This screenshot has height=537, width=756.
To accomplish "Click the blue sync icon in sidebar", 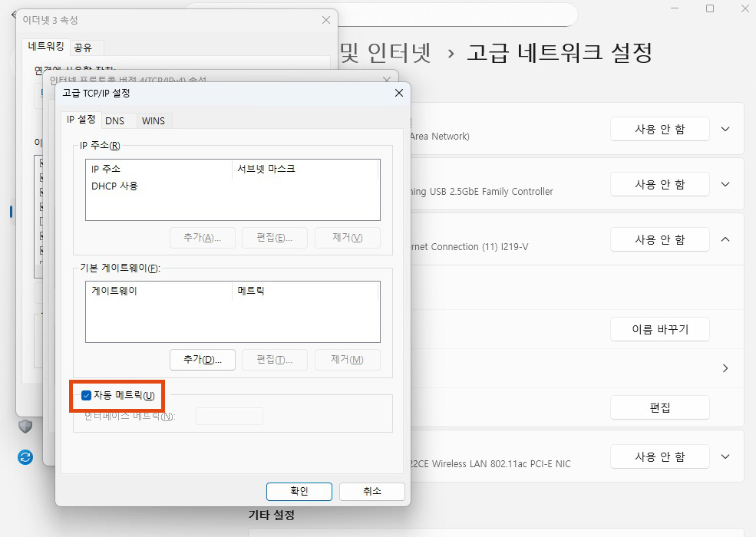I will (x=25, y=457).
